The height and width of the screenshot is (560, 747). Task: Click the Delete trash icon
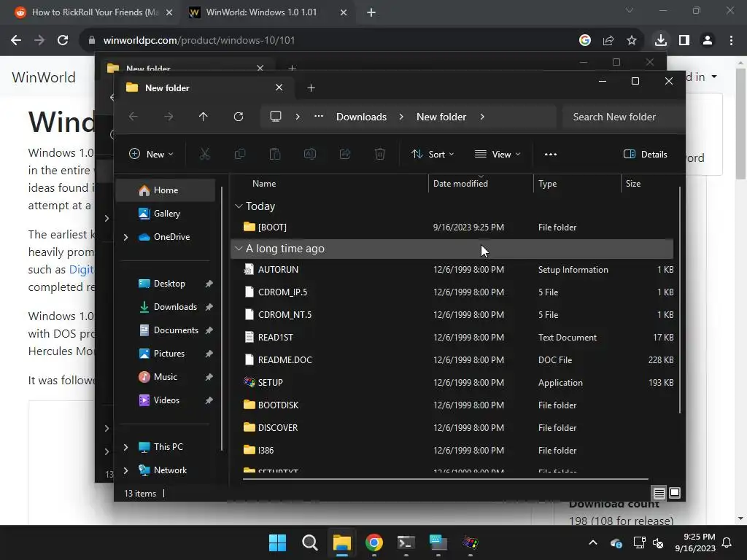[379, 154]
